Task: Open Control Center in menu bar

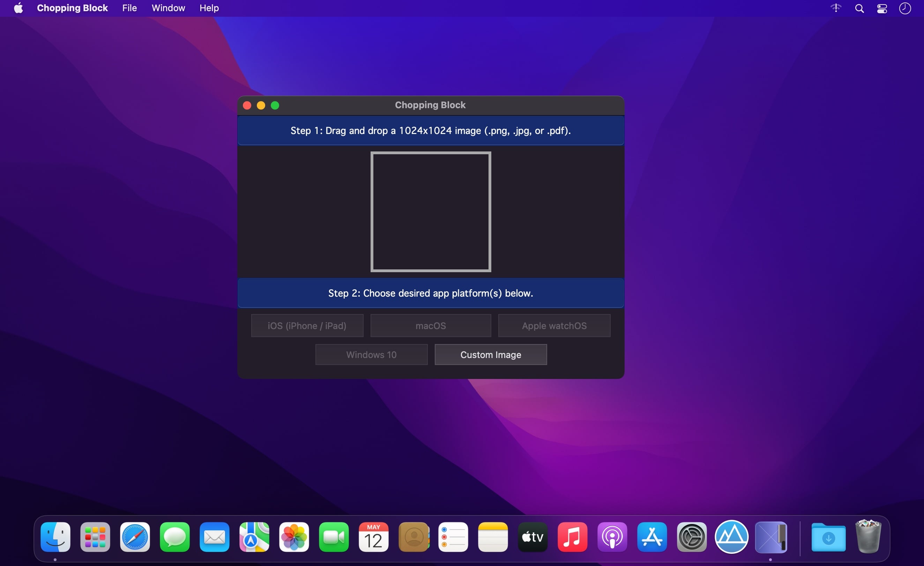Action: (x=882, y=8)
